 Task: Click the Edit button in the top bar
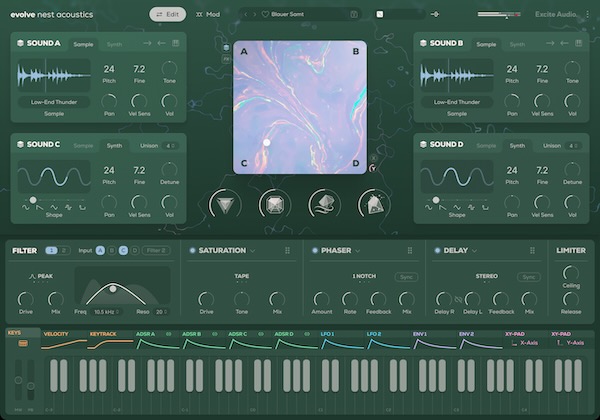point(168,15)
